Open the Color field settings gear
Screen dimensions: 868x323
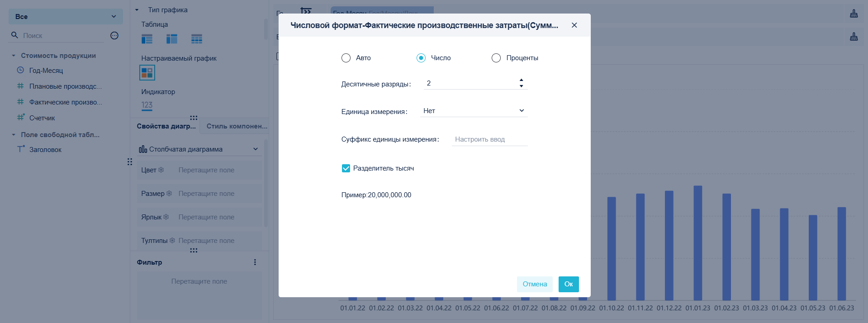point(161,170)
